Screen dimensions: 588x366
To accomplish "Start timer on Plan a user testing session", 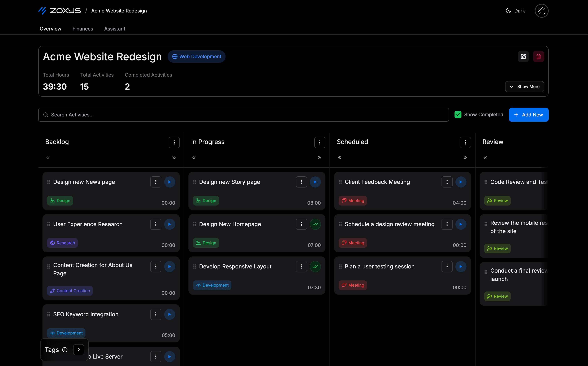I will tap(461, 266).
